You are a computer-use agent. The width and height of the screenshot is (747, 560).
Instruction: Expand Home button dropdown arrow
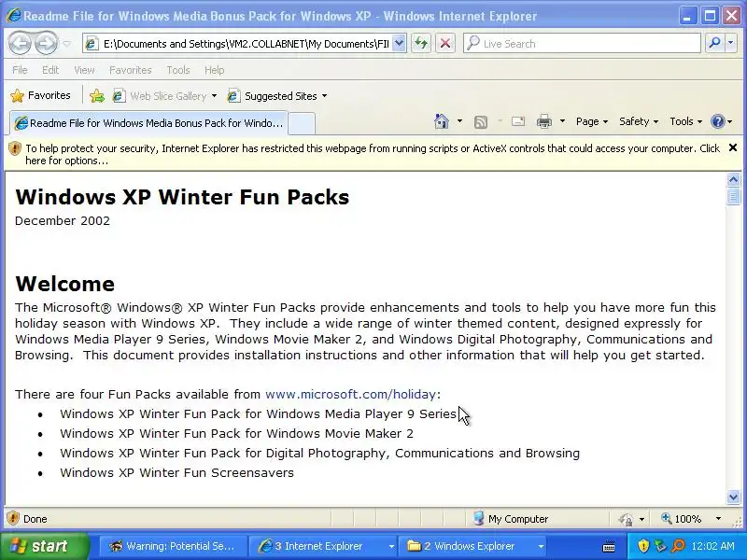coord(459,121)
